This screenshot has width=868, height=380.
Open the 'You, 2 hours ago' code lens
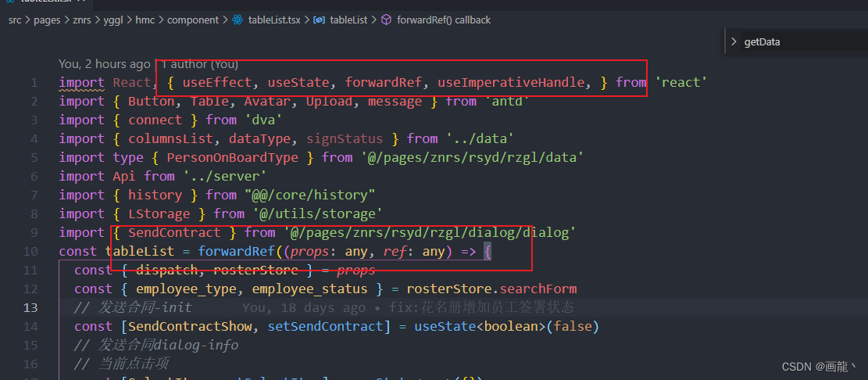(104, 64)
